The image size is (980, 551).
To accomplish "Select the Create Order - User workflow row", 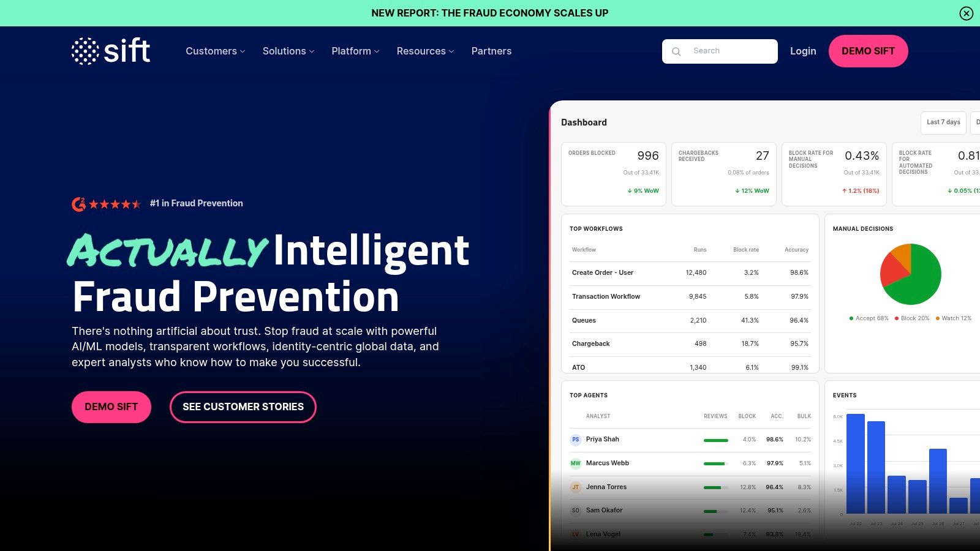I will tap(690, 273).
